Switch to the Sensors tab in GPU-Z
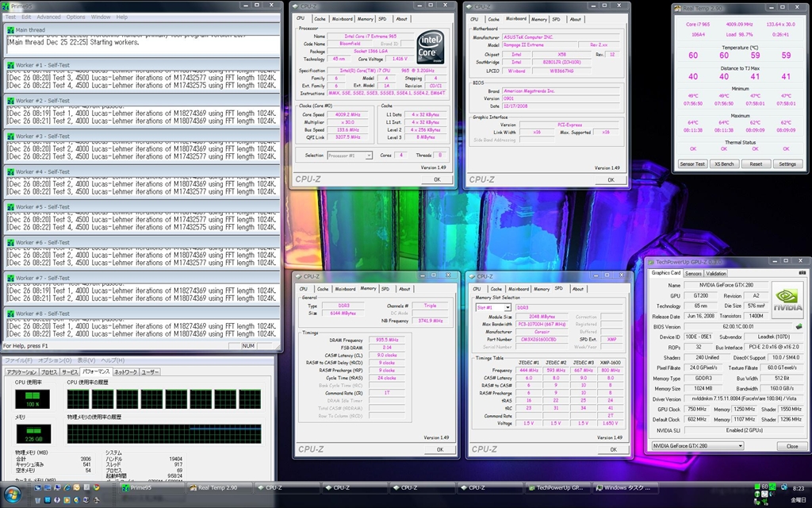 click(x=692, y=273)
